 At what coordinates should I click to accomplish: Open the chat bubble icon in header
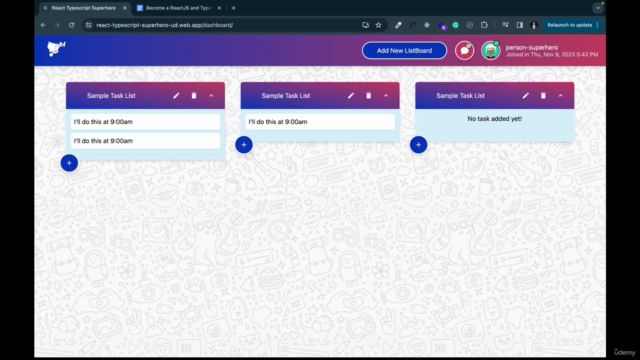[464, 51]
